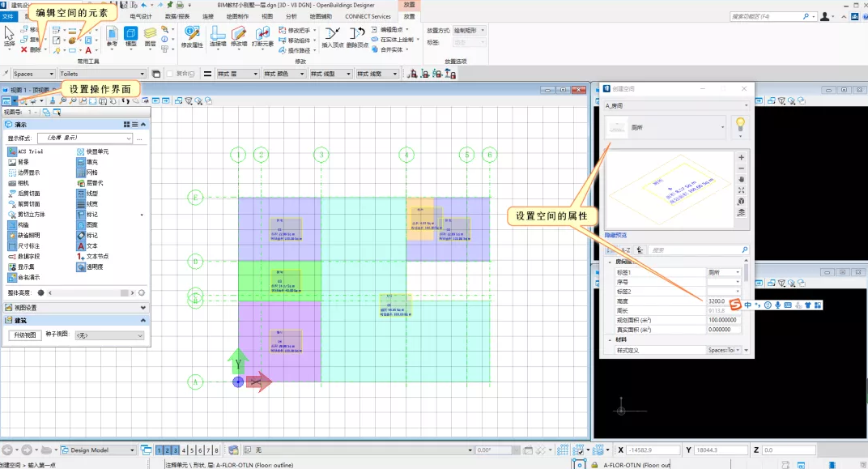Screen dimensions: 868x469
Task: Open the 数据/报表 ribbon tab
Action: pyautogui.click(x=177, y=16)
